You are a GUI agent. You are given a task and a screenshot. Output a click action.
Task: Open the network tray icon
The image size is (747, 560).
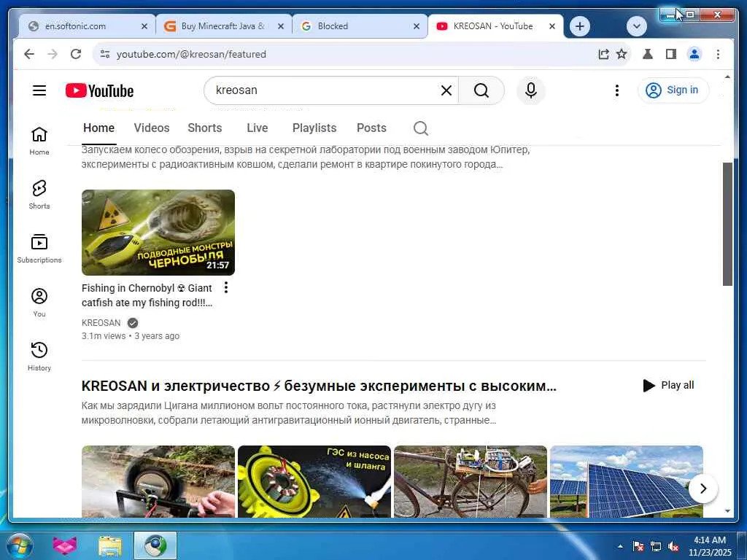click(656, 546)
